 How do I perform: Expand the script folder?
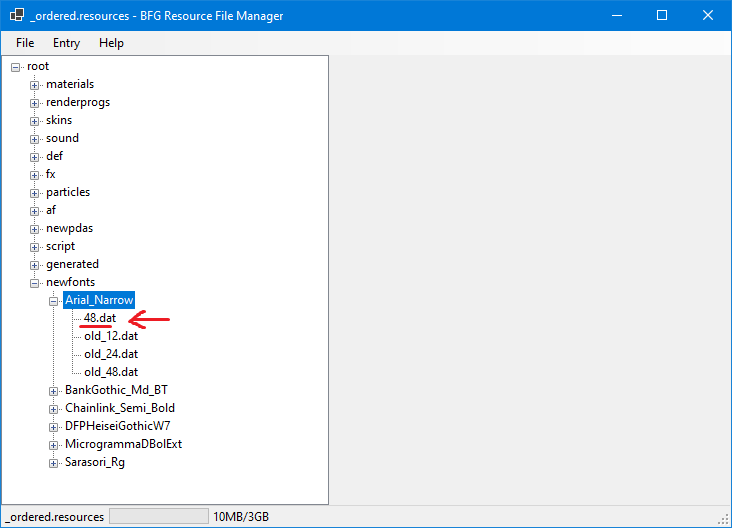click(35, 247)
